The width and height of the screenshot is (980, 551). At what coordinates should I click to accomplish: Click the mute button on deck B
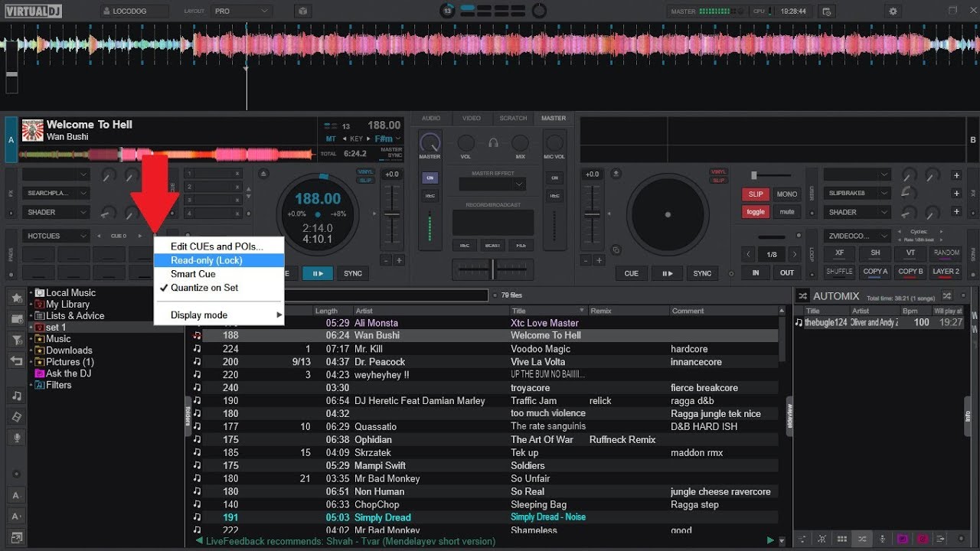(x=787, y=212)
